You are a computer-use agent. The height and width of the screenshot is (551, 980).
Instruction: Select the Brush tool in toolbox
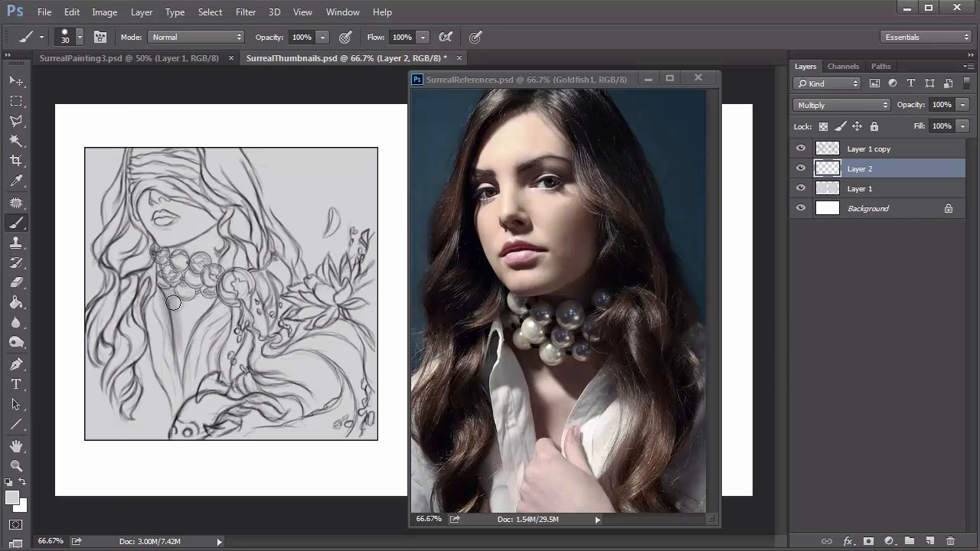[x=16, y=223]
